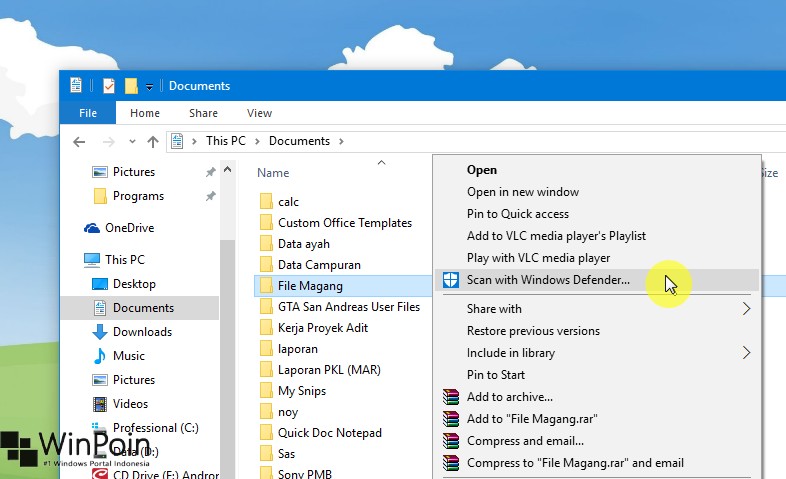The width and height of the screenshot is (786, 479).
Task: Expand the Share with submenu arrow
Action: pos(746,309)
